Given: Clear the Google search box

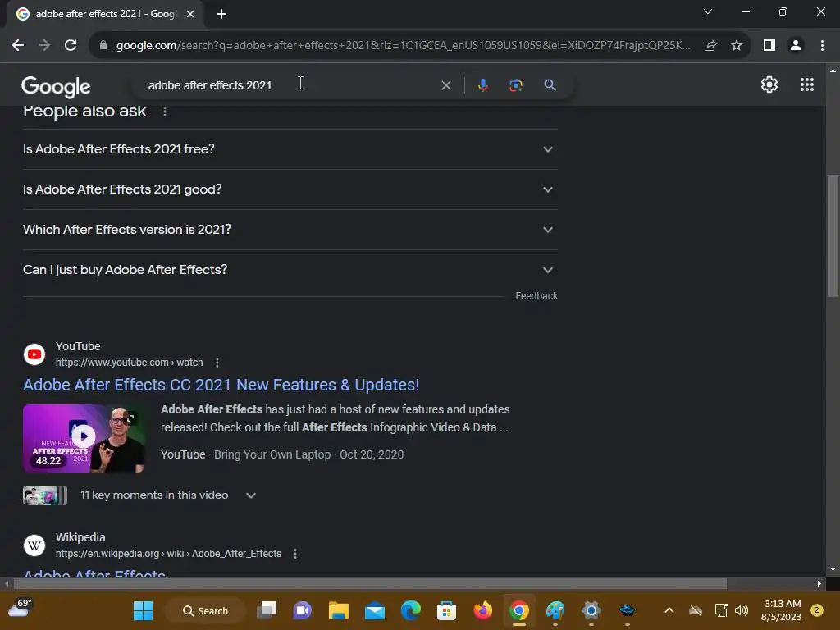Looking at the screenshot, I should (x=445, y=85).
